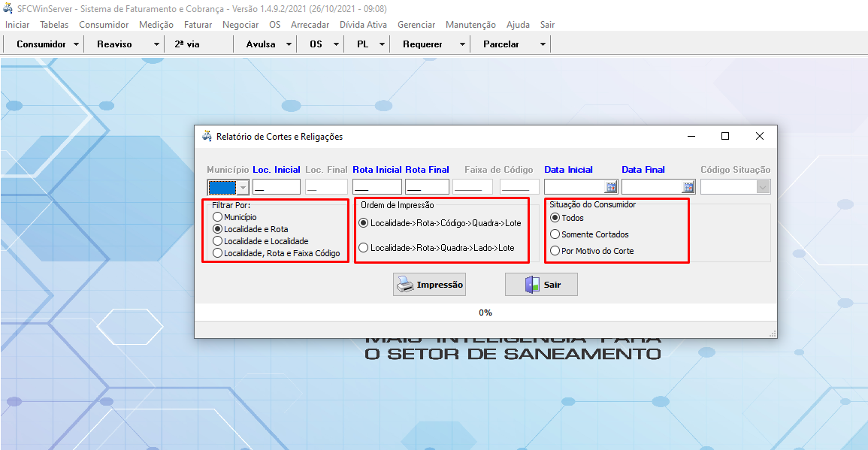Select Por Motivo do Corte option
868x450 pixels.
coord(555,251)
